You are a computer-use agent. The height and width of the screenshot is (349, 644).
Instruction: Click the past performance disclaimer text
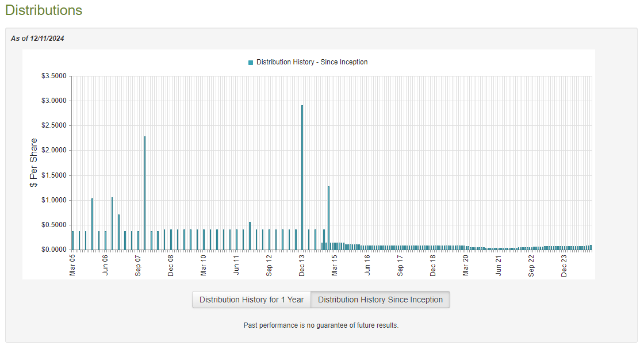point(321,325)
